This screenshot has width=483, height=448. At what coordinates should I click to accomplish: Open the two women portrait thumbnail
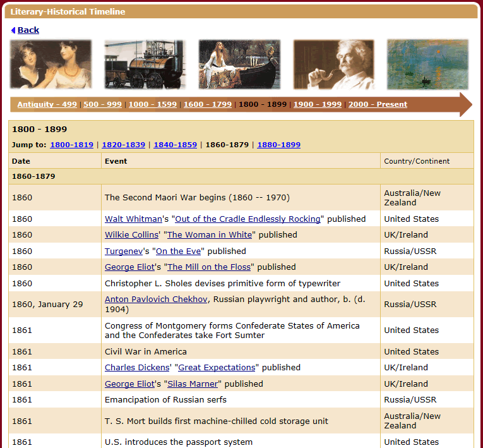[51, 64]
